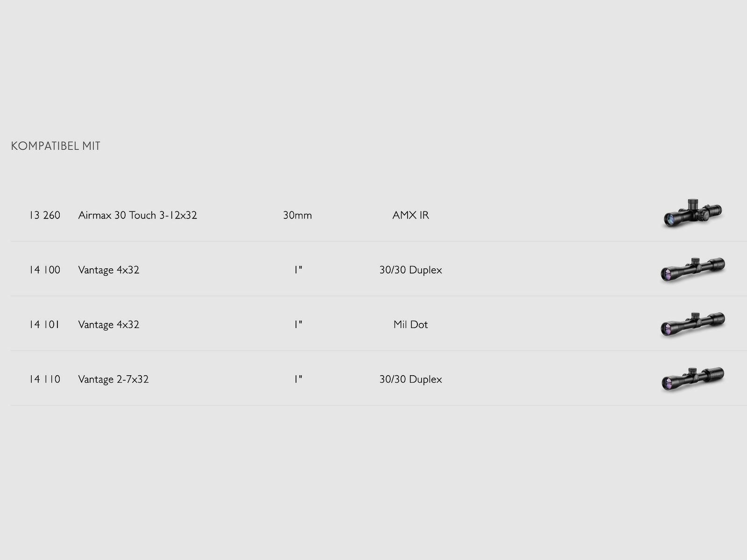Click the Airmax 30 Touch scope thumbnail

click(693, 214)
